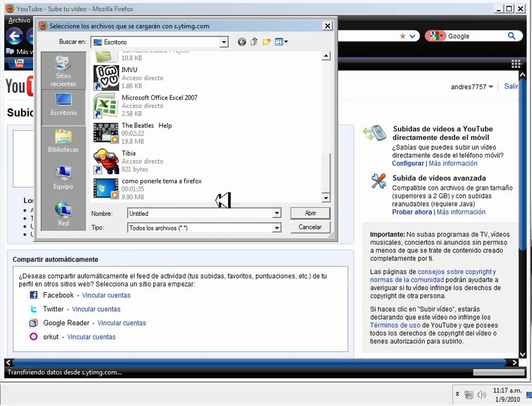Open the Archivo menu in Firefox
Image resolution: width=532 pixels, height=406 pixels.
[x=19, y=20]
